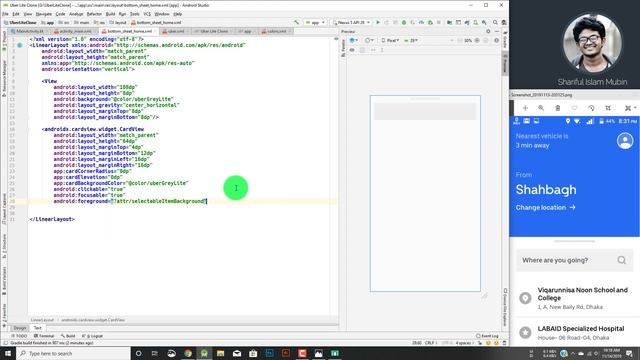Open Android Studio taskbar icon
Image resolution: width=640 pixels, height=360 pixels.
(x=204, y=353)
